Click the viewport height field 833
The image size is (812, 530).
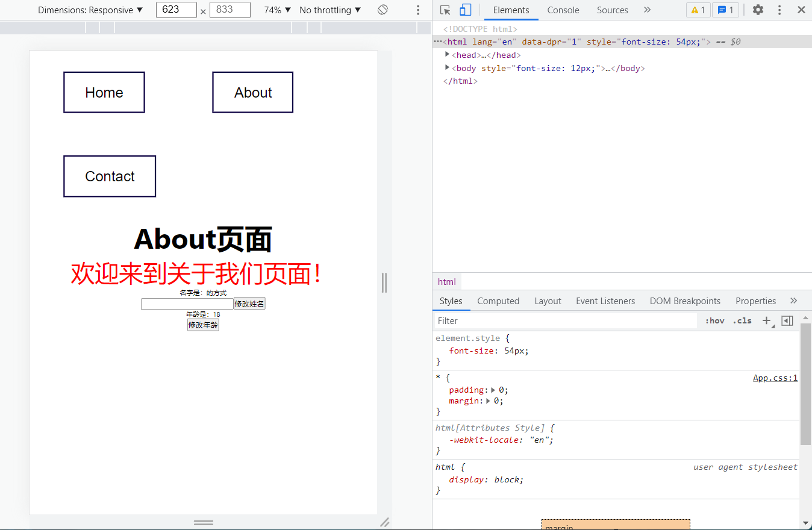click(230, 10)
